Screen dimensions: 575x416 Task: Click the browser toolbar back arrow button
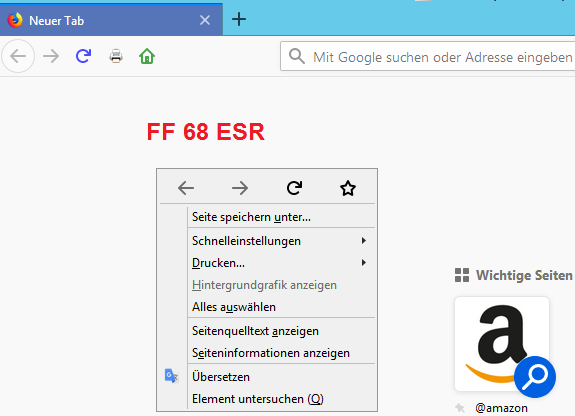point(18,56)
